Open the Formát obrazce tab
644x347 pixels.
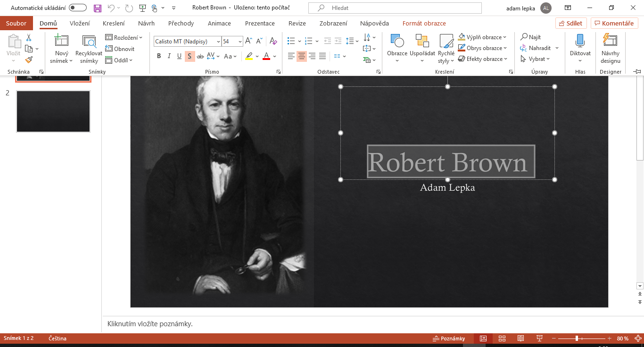tap(424, 23)
